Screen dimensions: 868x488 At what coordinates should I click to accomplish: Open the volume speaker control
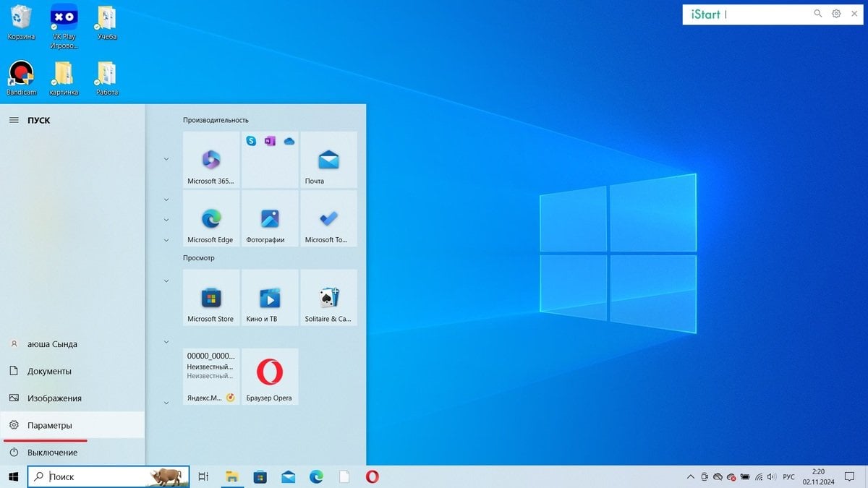773,477
